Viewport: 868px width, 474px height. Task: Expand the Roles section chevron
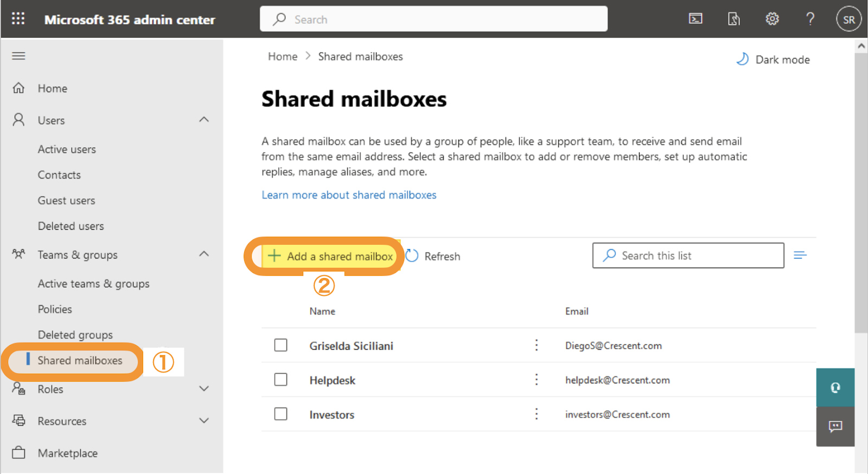point(204,389)
